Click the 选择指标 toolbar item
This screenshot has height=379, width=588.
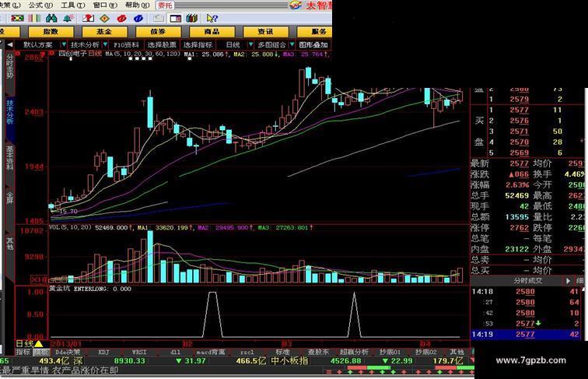pyautogui.click(x=198, y=44)
